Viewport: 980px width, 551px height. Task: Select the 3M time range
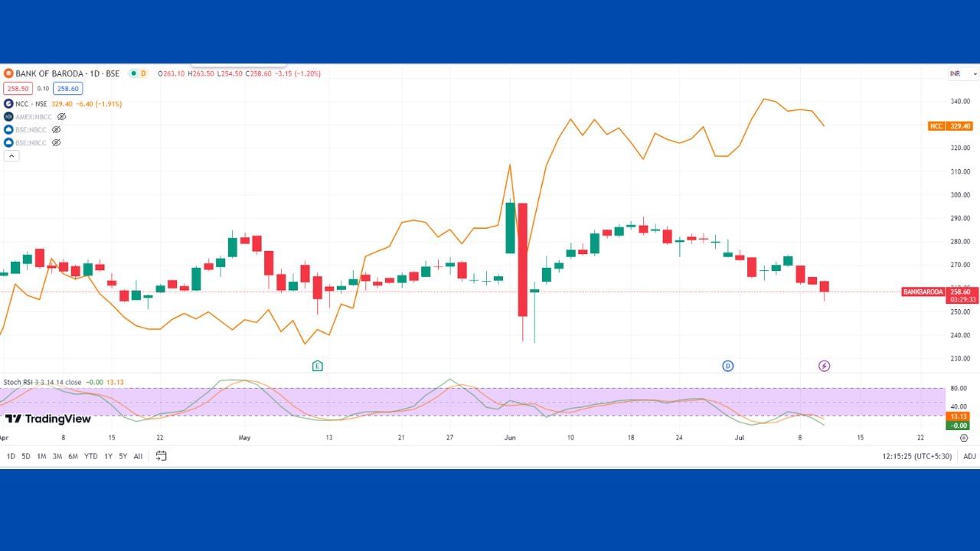click(x=57, y=456)
